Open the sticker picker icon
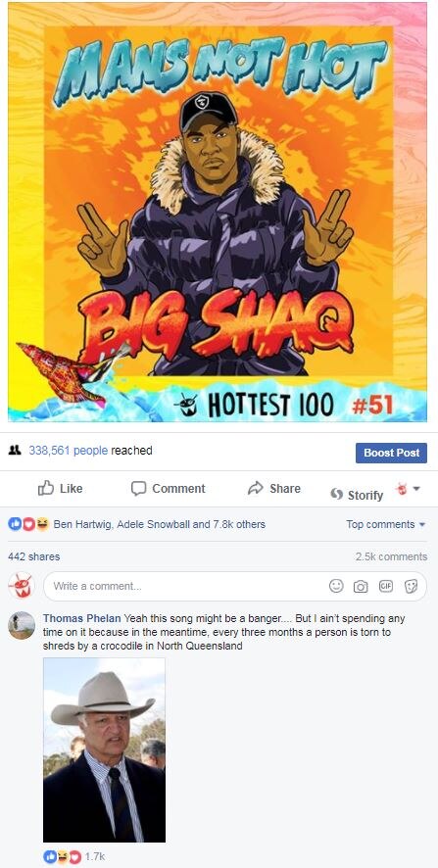This screenshot has width=438, height=868. (411, 586)
